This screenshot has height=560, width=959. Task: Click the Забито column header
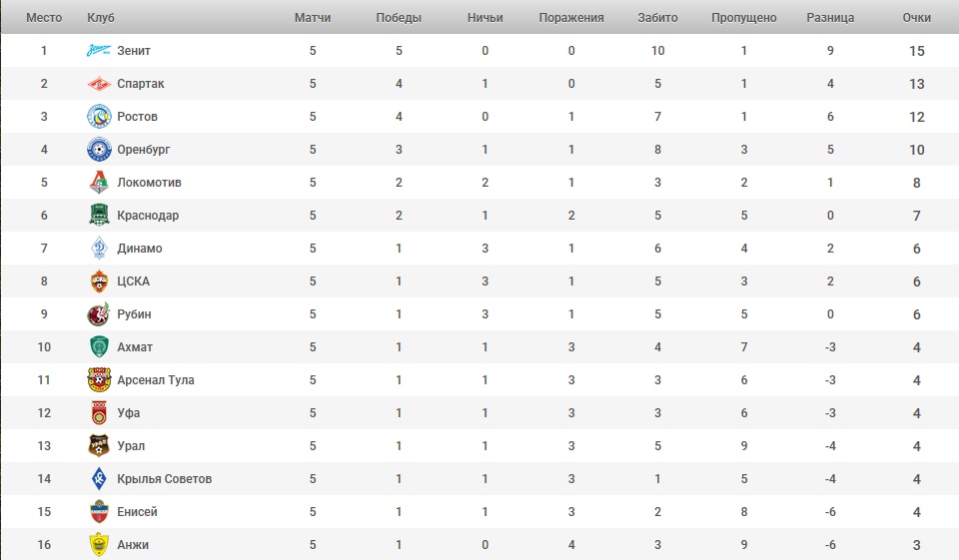pyautogui.click(x=657, y=18)
